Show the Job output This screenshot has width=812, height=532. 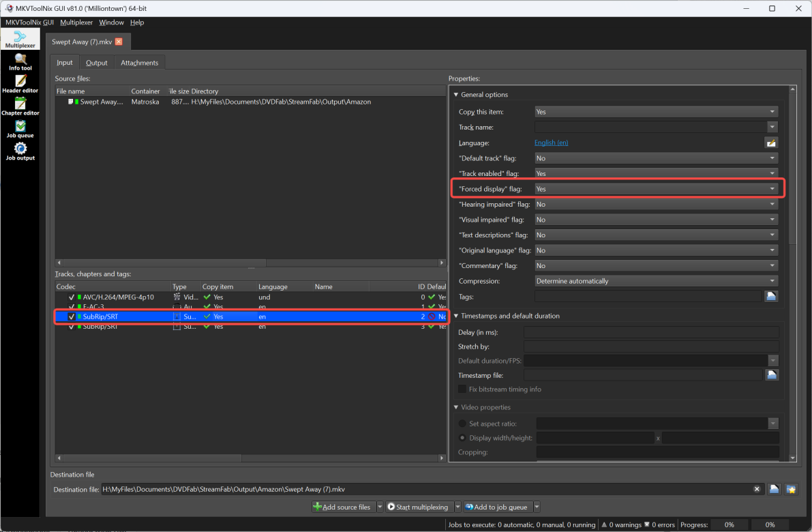click(20, 152)
